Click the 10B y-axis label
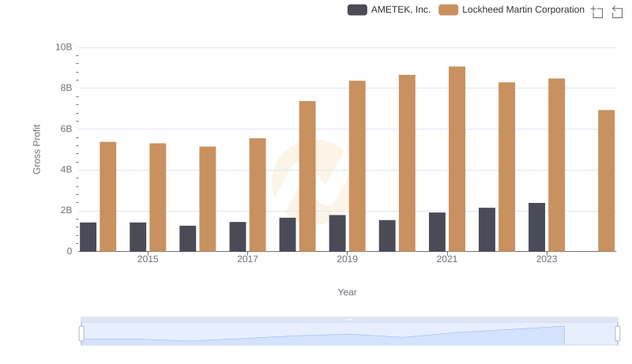Viewport: 632px width, 364px height. coord(64,47)
